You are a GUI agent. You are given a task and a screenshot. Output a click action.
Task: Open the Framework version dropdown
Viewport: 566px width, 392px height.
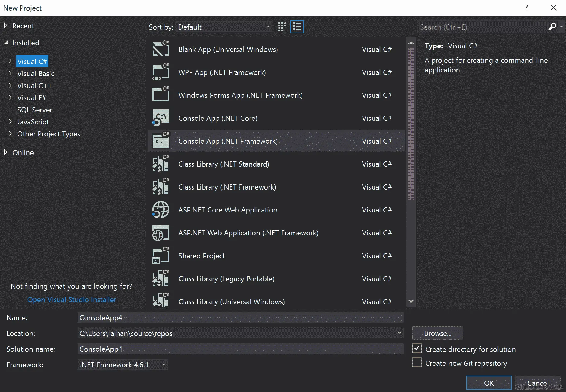tap(123, 365)
